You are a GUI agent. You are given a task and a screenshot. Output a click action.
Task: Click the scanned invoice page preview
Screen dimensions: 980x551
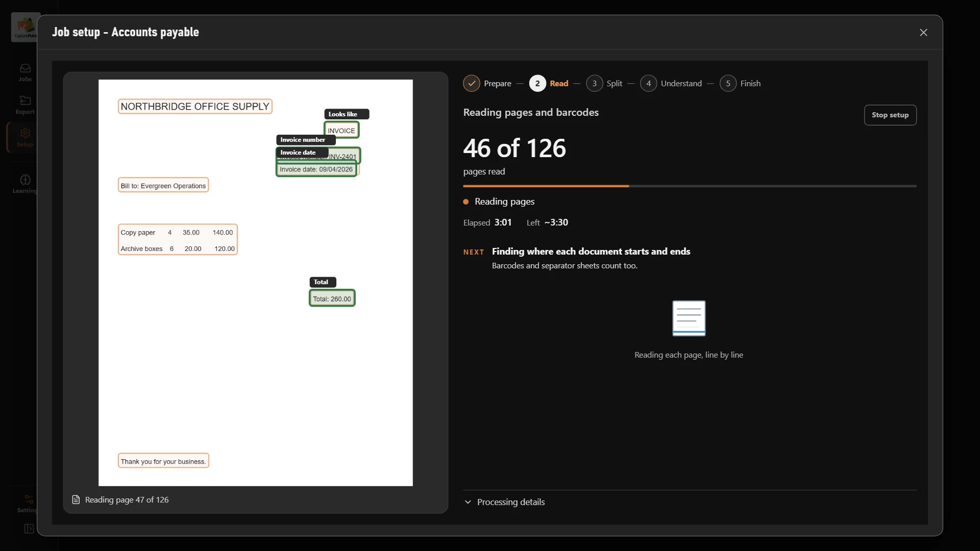pos(255,283)
